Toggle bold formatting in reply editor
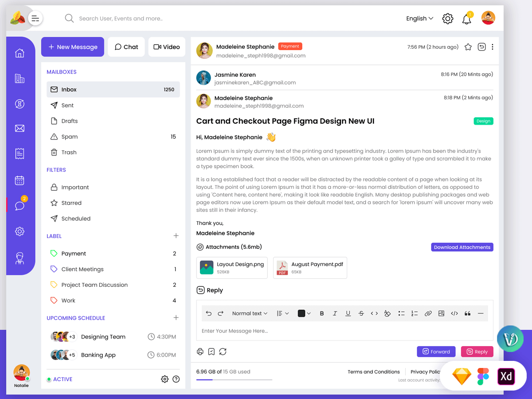 [x=322, y=313]
